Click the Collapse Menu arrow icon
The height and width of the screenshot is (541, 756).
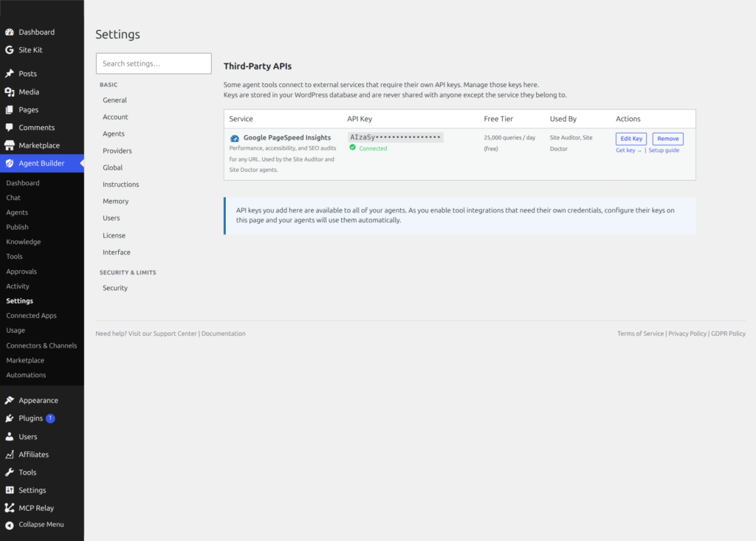(9, 525)
